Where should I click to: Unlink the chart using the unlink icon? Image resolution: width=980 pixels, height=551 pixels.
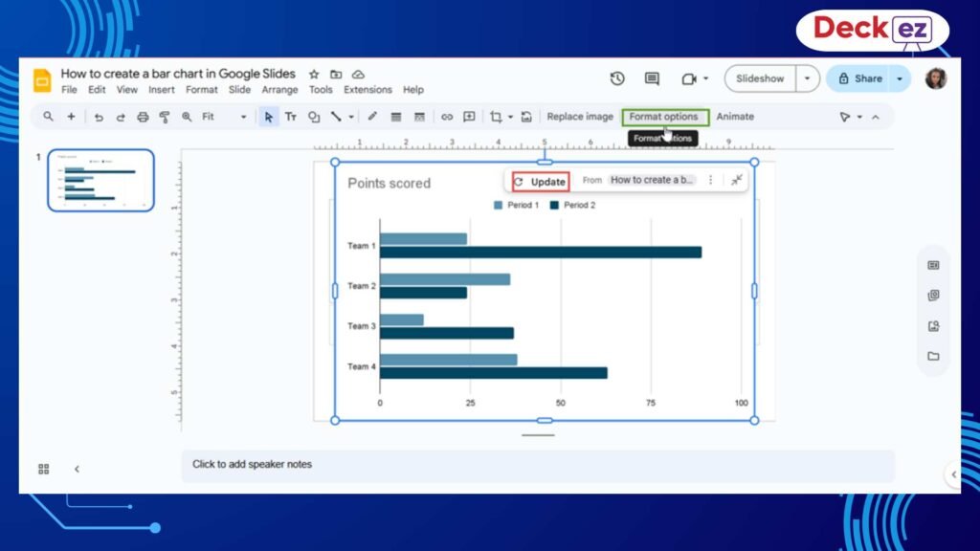[x=735, y=180]
